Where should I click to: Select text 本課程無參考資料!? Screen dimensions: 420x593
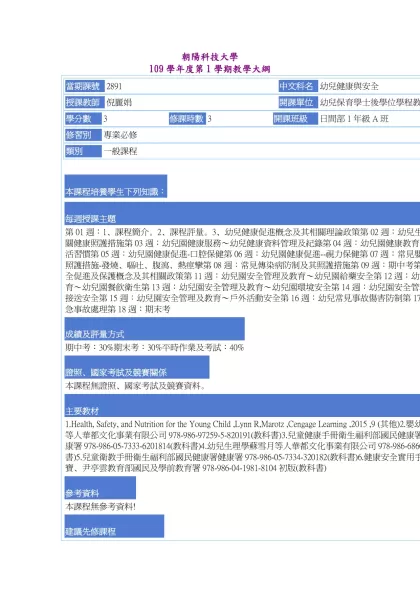tap(101, 506)
